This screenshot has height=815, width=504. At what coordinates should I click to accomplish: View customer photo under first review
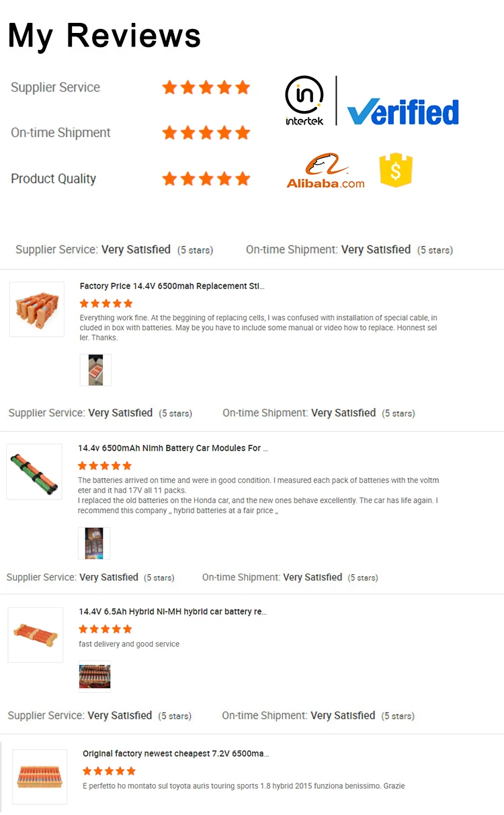click(95, 370)
